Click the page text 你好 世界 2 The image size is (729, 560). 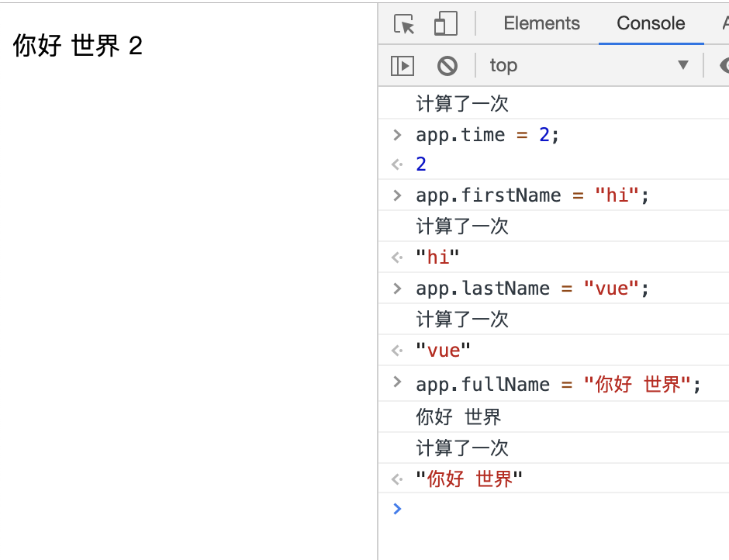[x=78, y=46]
